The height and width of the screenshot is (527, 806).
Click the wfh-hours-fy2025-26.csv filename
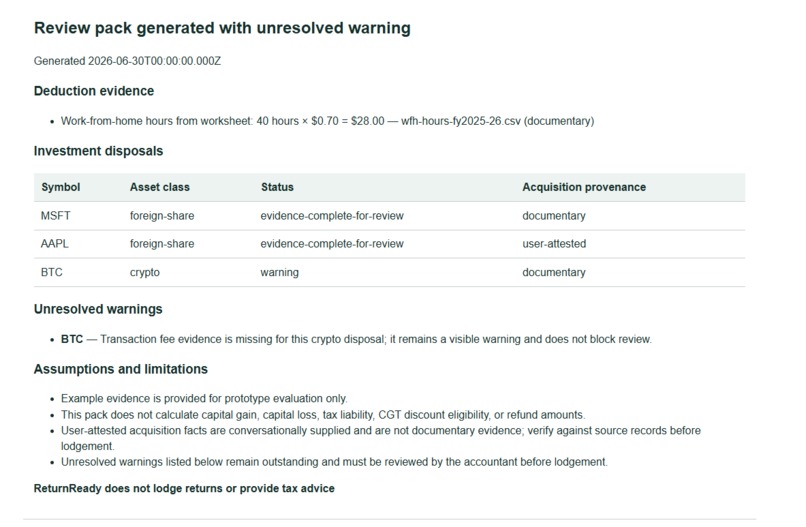tap(461, 121)
